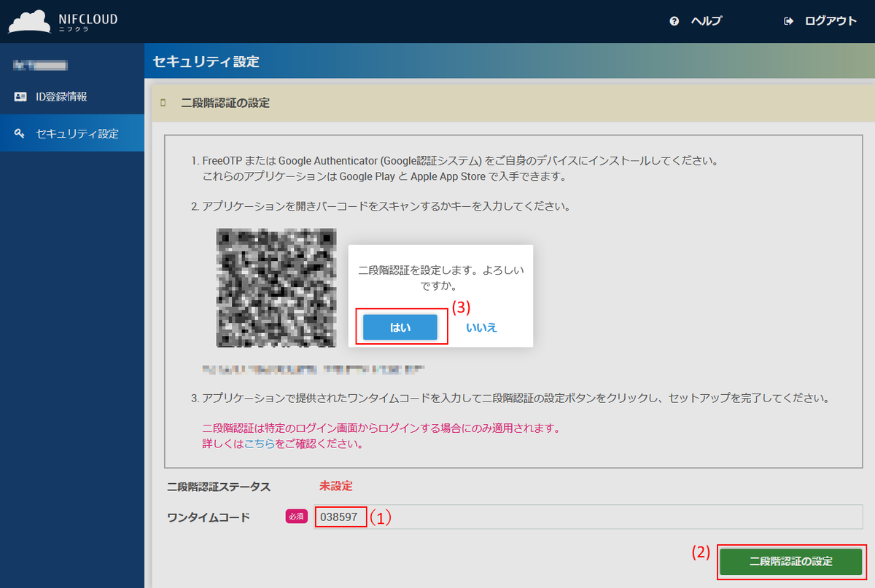Confirm dialog with はい button

coord(400,327)
